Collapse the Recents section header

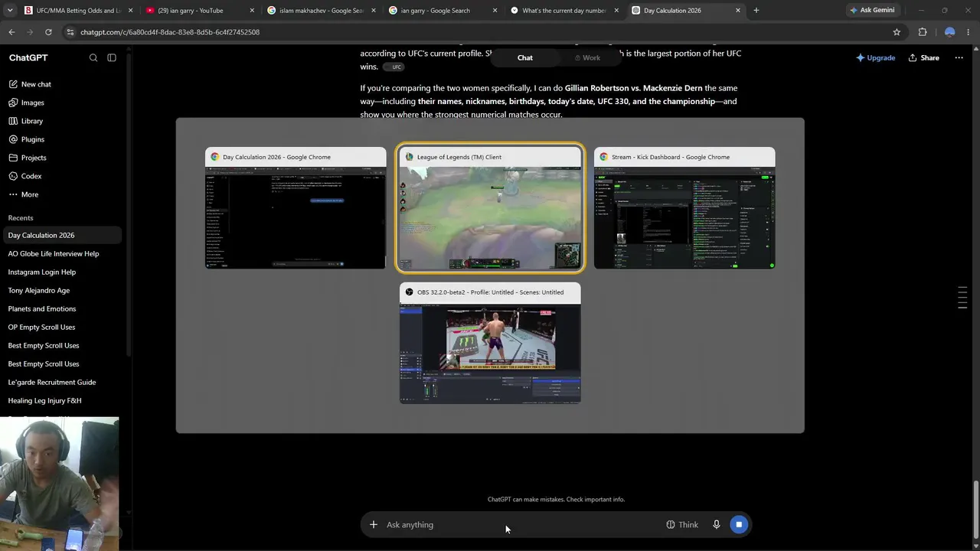point(21,218)
